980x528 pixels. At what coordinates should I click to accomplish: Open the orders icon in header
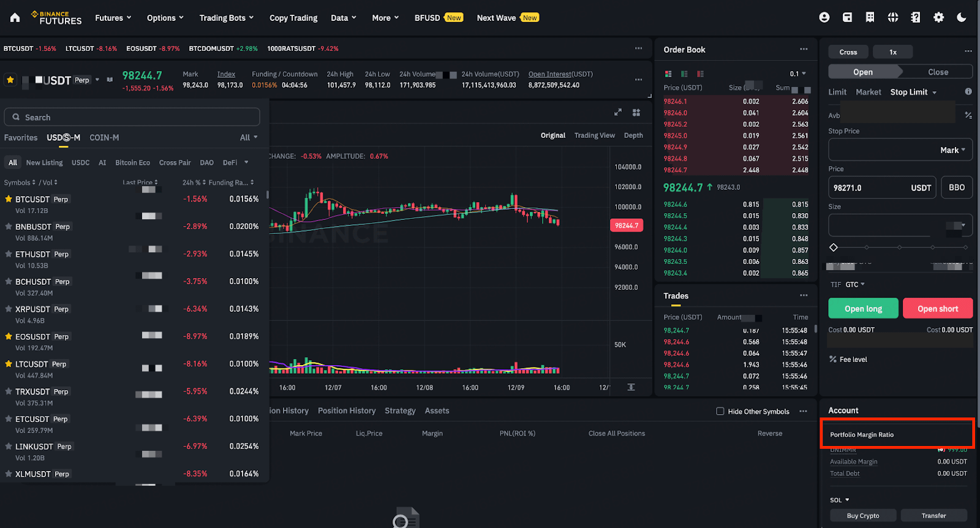[870, 18]
